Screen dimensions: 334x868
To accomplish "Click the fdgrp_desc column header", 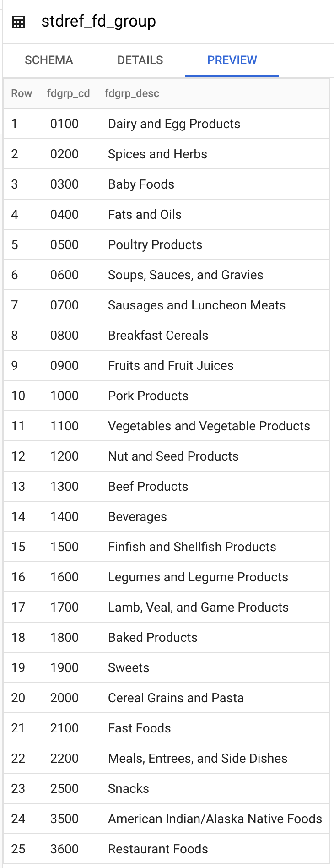I will pos(132,93).
